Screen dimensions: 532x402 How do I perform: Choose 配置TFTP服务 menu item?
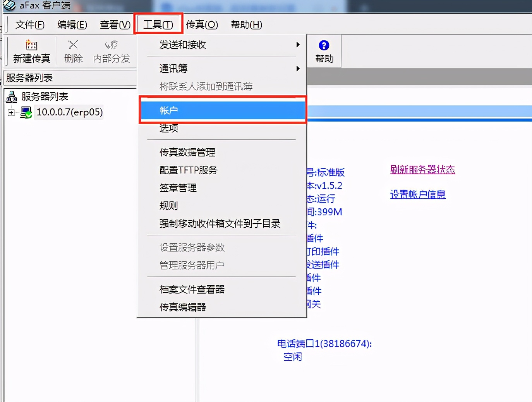(222, 170)
